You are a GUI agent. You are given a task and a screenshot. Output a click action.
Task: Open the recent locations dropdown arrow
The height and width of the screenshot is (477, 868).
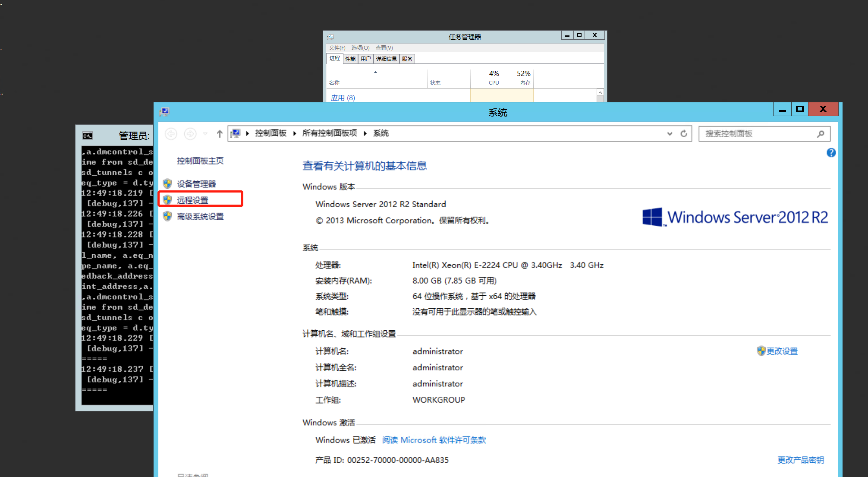205,134
